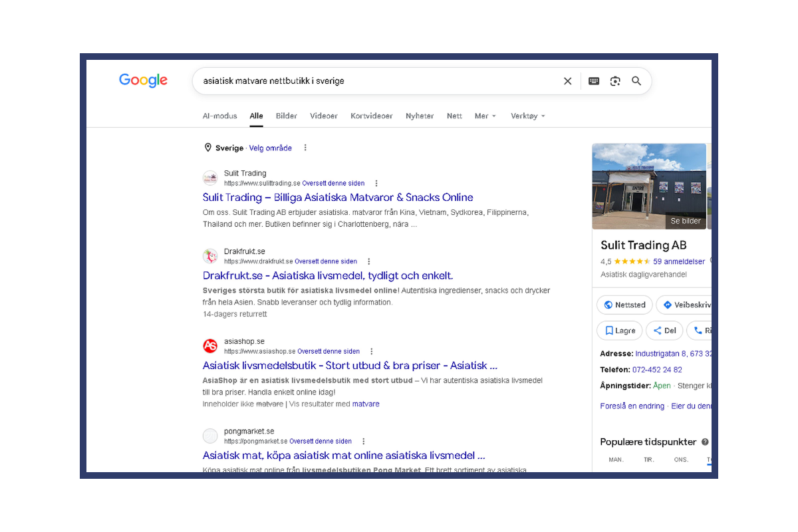Click Sulit Trading site favicon
The width and height of the screenshot is (798, 532).
[x=210, y=178]
